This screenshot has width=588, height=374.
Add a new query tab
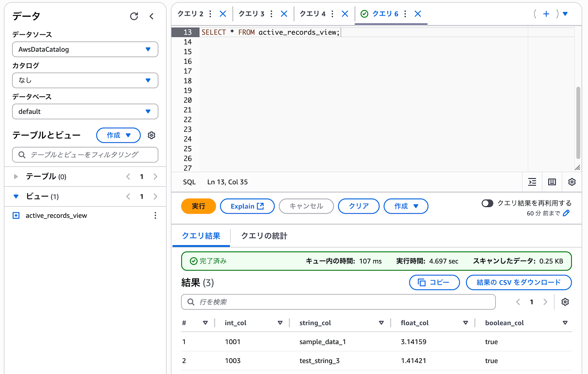546,14
